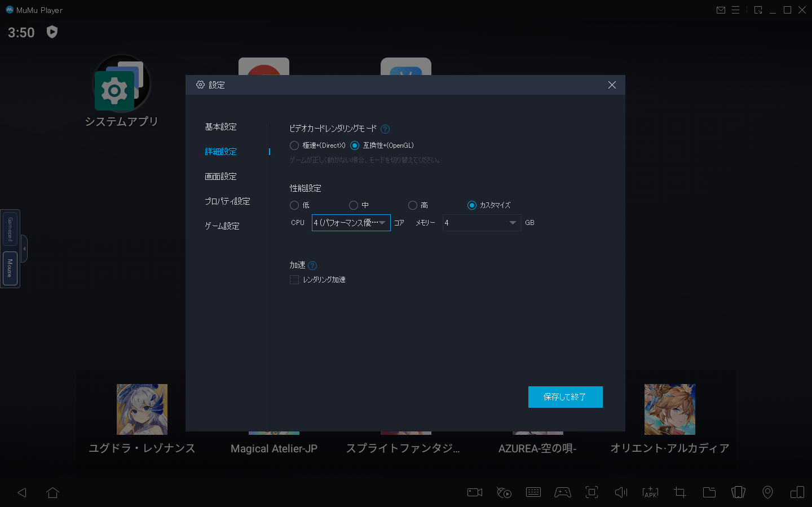Open the operation recorder macro icon

pyautogui.click(x=504, y=492)
